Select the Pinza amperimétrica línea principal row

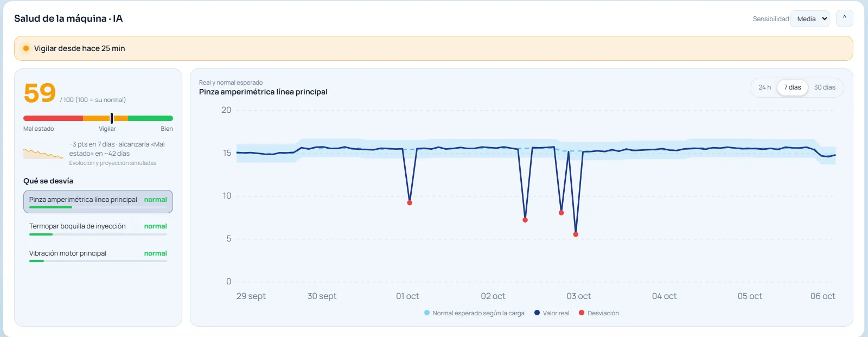tap(98, 201)
